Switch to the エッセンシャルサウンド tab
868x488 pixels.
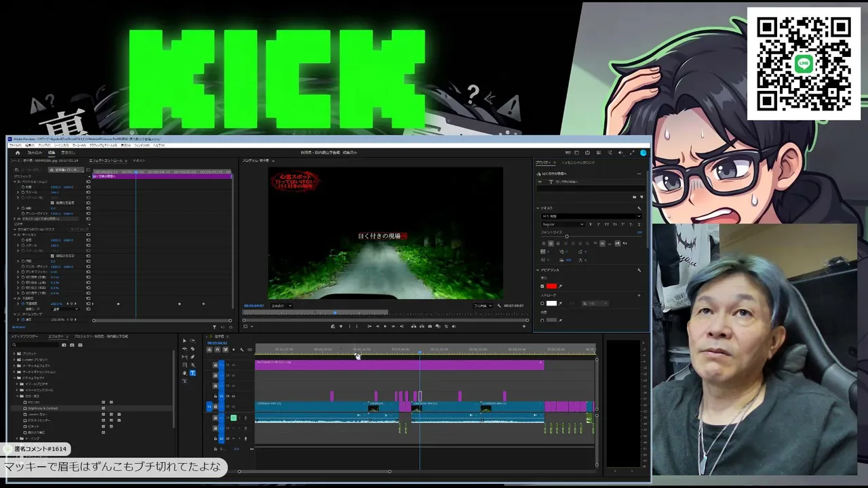coord(578,163)
